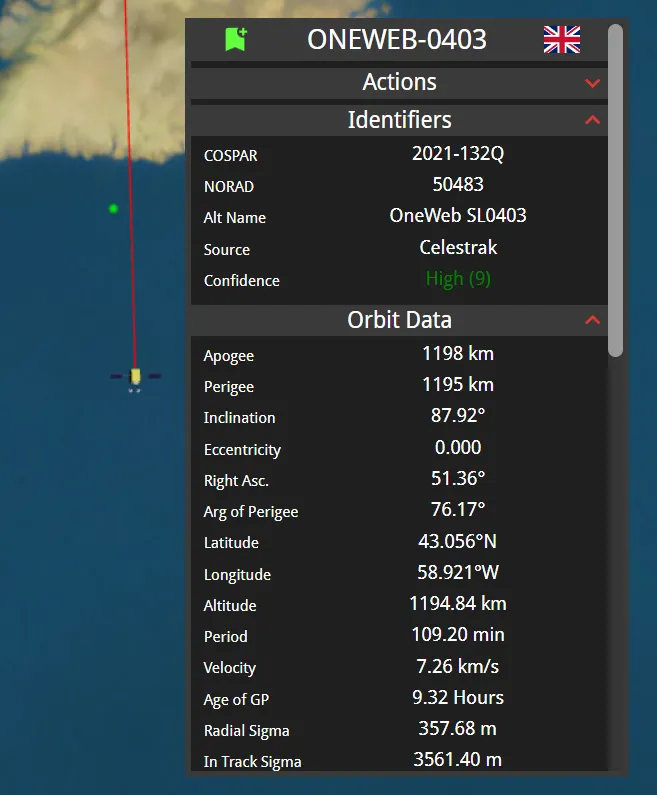657x795 pixels.
Task: Click the Celestrak source value
Action: point(458,247)
